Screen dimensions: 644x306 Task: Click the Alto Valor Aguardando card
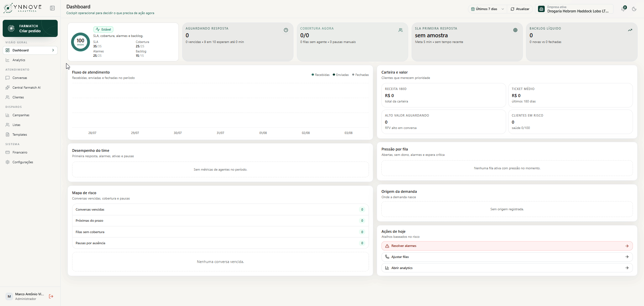(443, 122)
